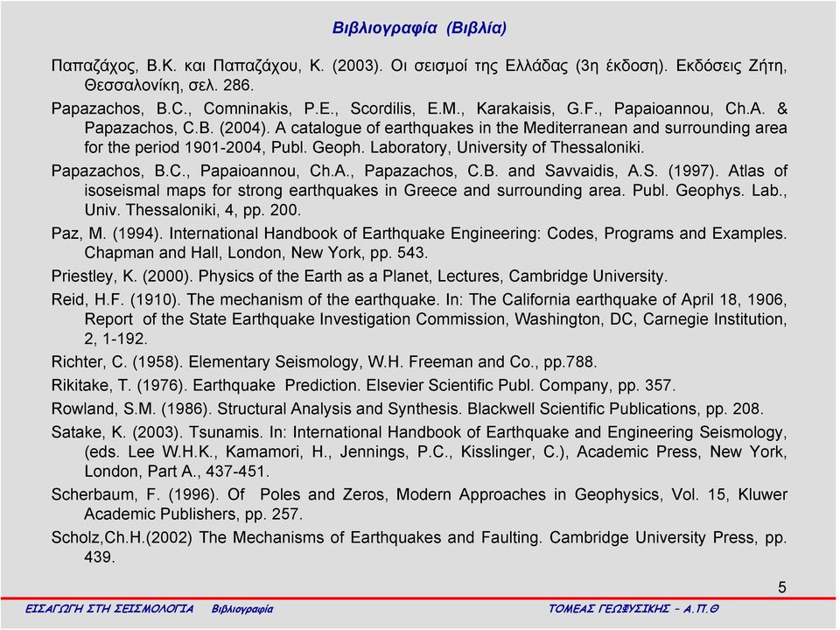This screenshot has height=630, width=840.
Task: Select the 'Rowland, S.M. (1986)' reference
Action: 407,409
